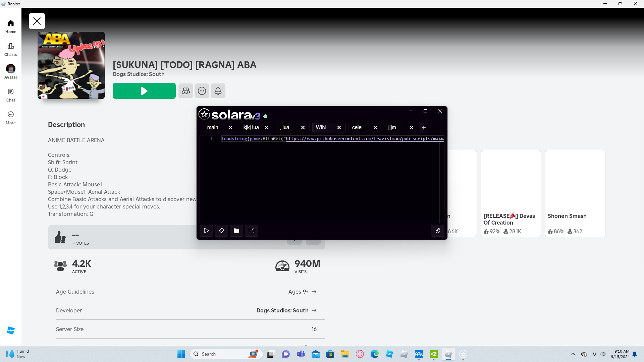Screen dimensions: 644x362
Task: Close the cele... tab in Solara
Action: (375, 127)
